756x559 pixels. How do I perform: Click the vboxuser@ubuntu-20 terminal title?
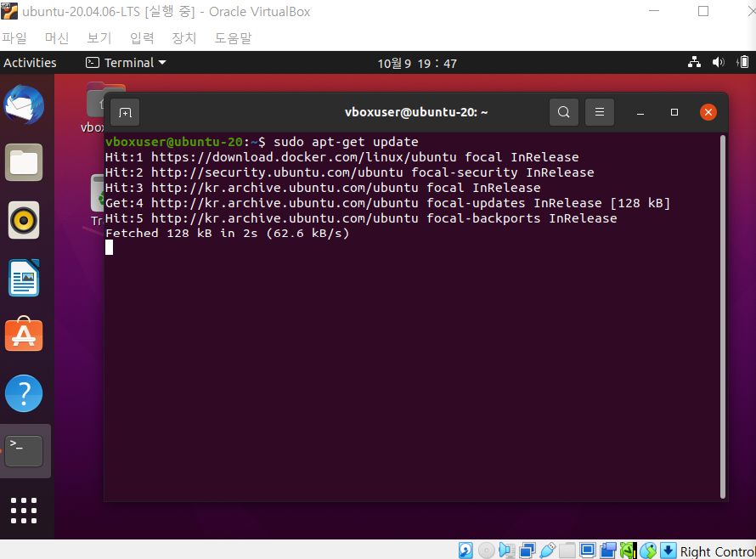[416, 112]
